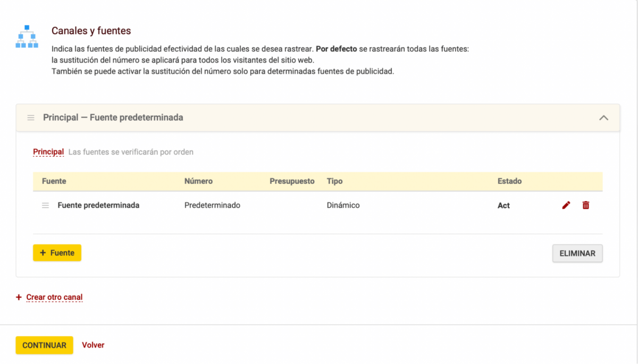
Task: Open the Crear otro canal link
Action: pyautogui.click(x=54, y=297)
